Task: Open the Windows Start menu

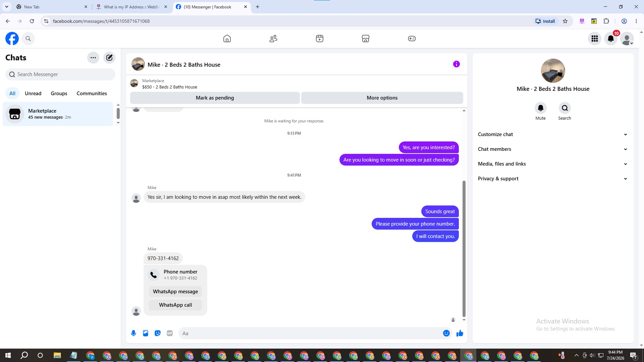Action: [8, 355]
